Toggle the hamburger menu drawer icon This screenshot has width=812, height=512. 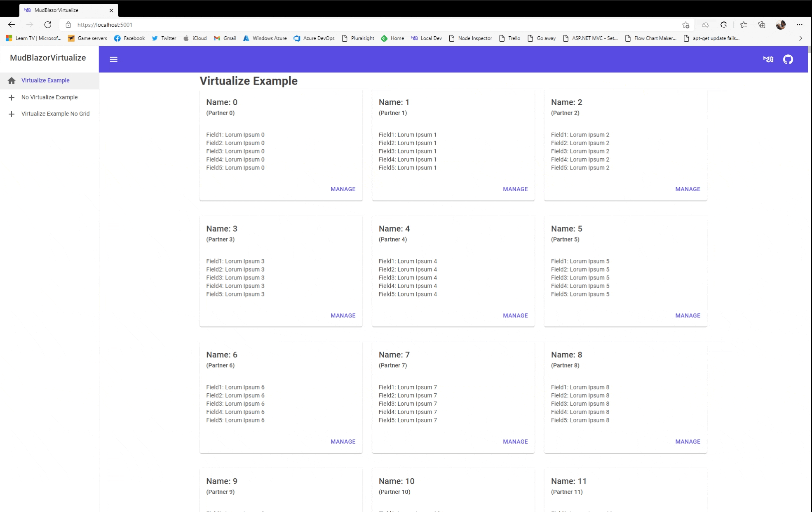(x=113, y=59)
